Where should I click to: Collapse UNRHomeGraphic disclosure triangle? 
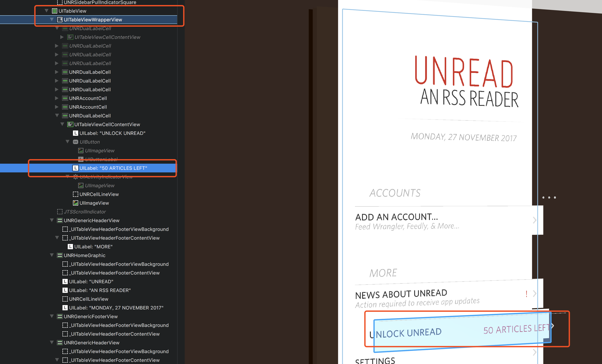pos(52,255)
